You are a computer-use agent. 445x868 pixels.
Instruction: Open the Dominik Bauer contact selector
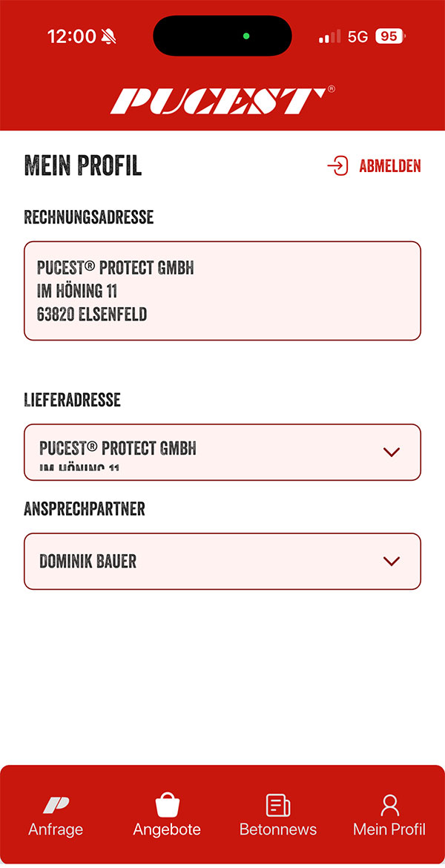[x=222, y=562]
